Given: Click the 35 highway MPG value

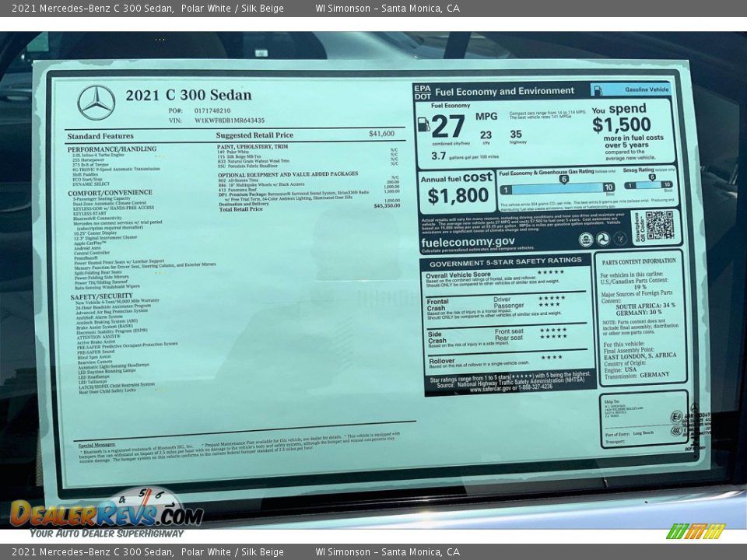Looking at the screenshot, I should pyautogui.click(x=516, y=135).
